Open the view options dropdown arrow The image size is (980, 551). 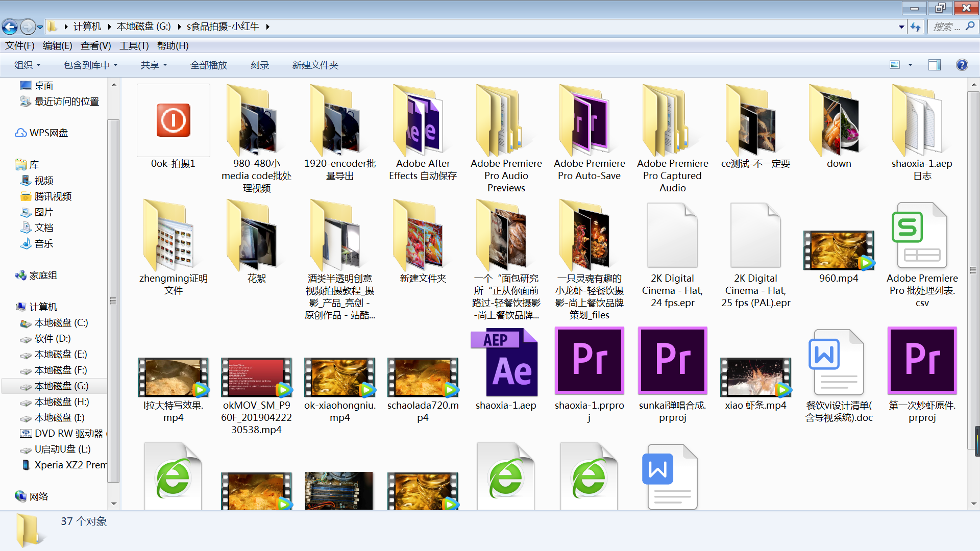(x=910, y=65)
